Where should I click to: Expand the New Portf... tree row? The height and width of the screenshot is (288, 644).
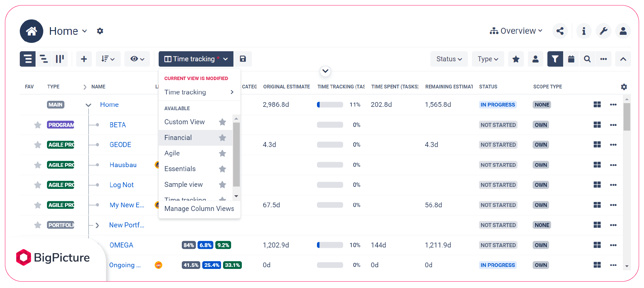click(x=97, y=225)
